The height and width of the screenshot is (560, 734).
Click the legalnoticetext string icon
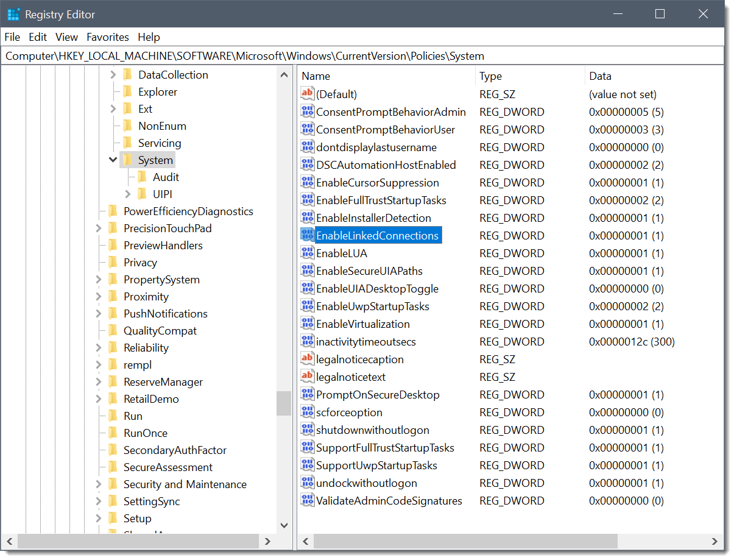[307, 377]
